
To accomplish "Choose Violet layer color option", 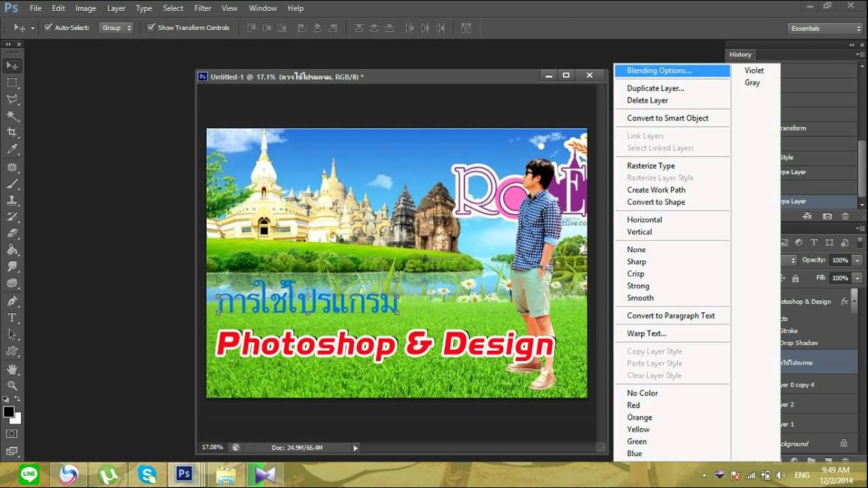I will point(755,70).
